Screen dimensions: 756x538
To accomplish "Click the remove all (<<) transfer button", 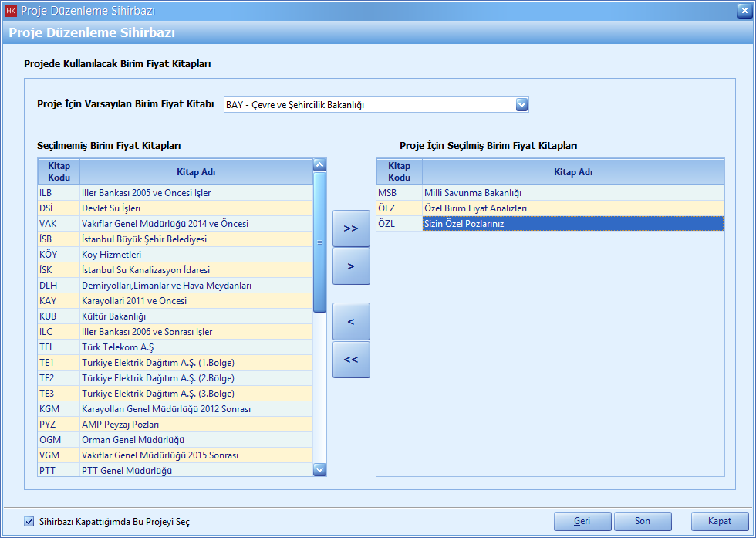I will coord(351,360).
